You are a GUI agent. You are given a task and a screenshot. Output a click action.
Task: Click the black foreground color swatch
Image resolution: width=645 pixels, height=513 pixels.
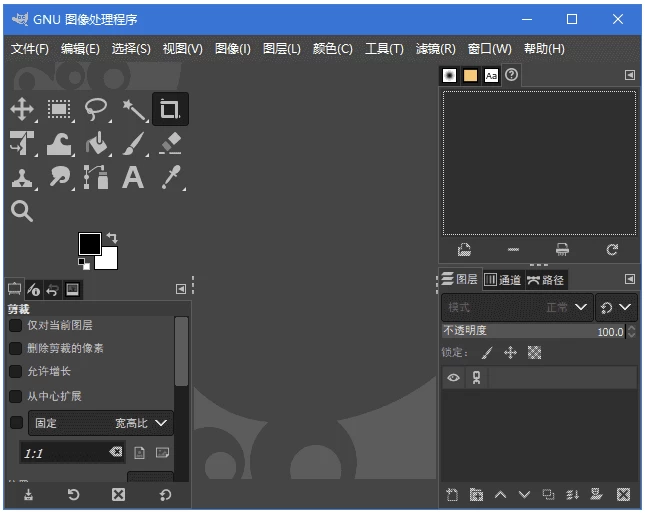tap(89, 243)
